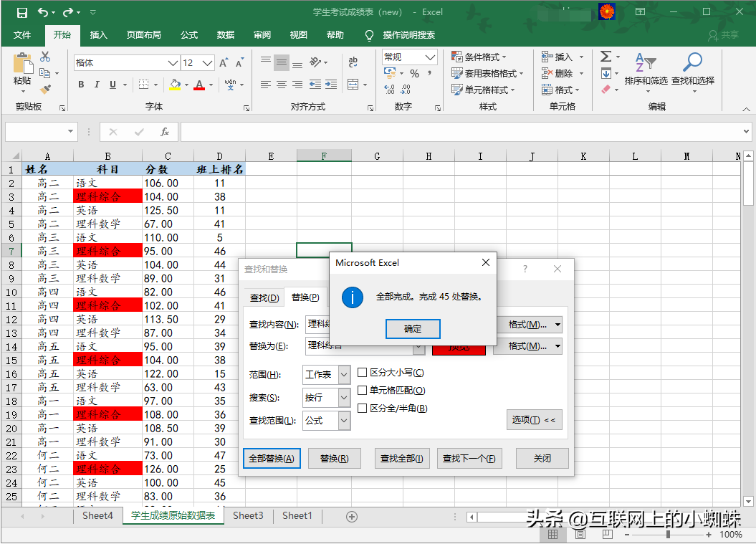Confirm the message box with 确定
Screen dimensions: 756x544
tap(413, 329)
